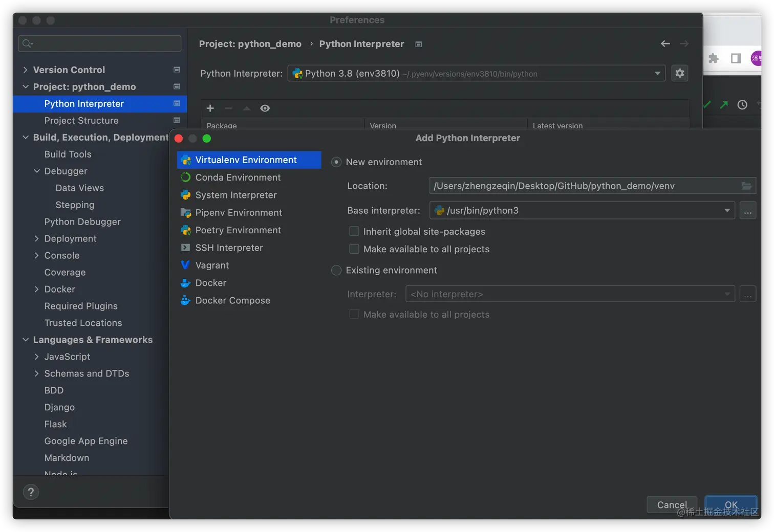774x532 pixels.
Task: Expand JavaScript settings
Action: click(36, 357)
